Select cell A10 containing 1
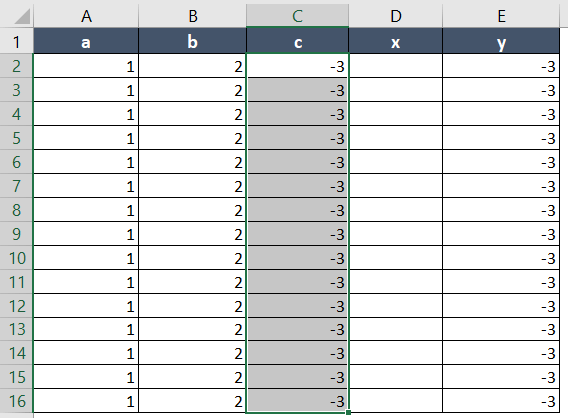The image size is (568, 418). [86, 258]
